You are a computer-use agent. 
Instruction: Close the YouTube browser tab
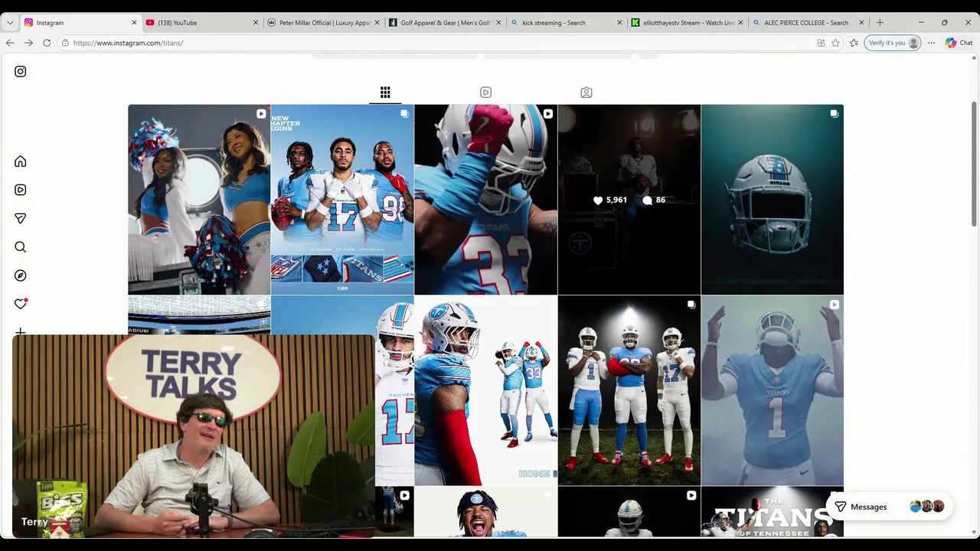pos(256,22)
